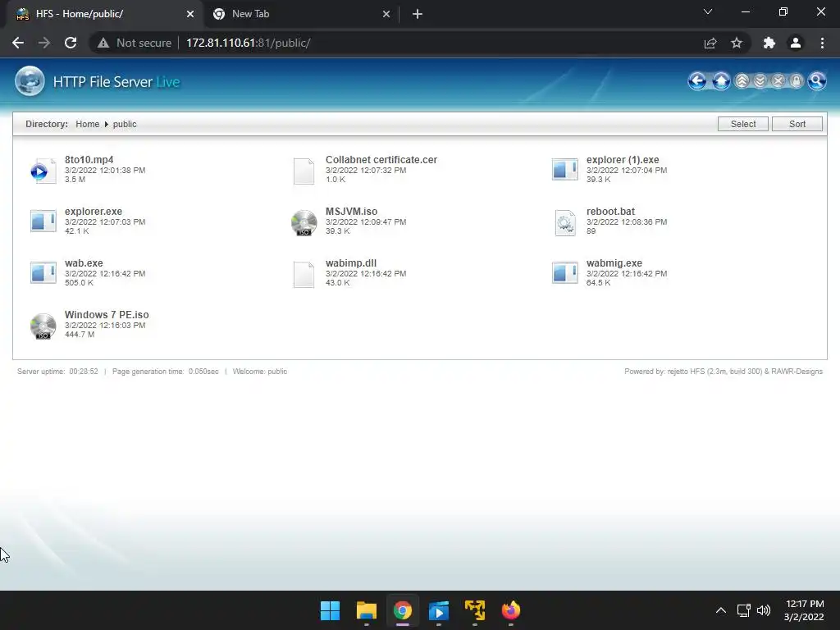Download the MSJVM.iso link
Image resolution: width=840 pixels, height=630 pixels.
click(351, 211)
